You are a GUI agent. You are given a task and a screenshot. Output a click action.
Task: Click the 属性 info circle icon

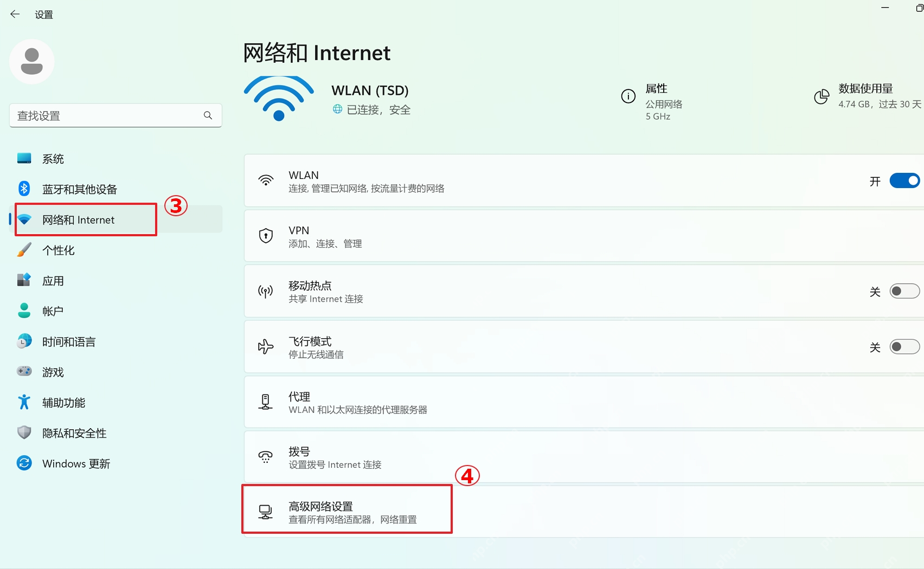pos(628,96)
